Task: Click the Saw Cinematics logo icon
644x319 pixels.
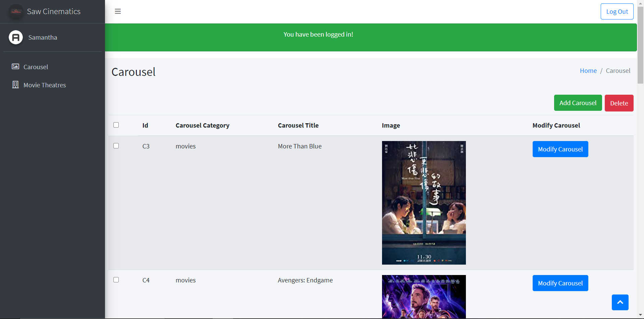Action: tap(16, 11)
